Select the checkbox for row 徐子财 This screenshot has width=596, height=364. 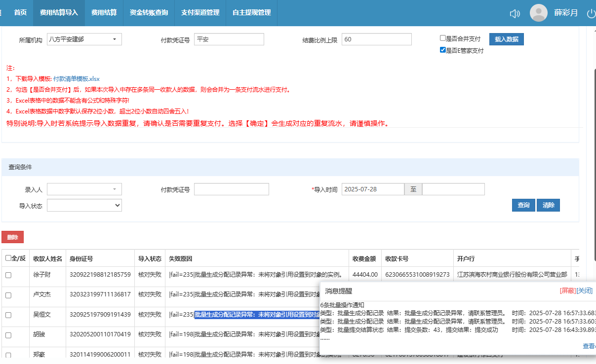(x=8, y=275)
